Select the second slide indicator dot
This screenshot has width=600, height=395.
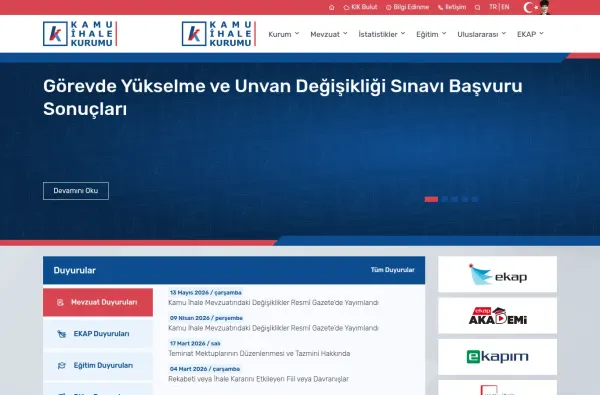[x=445, y=199]
